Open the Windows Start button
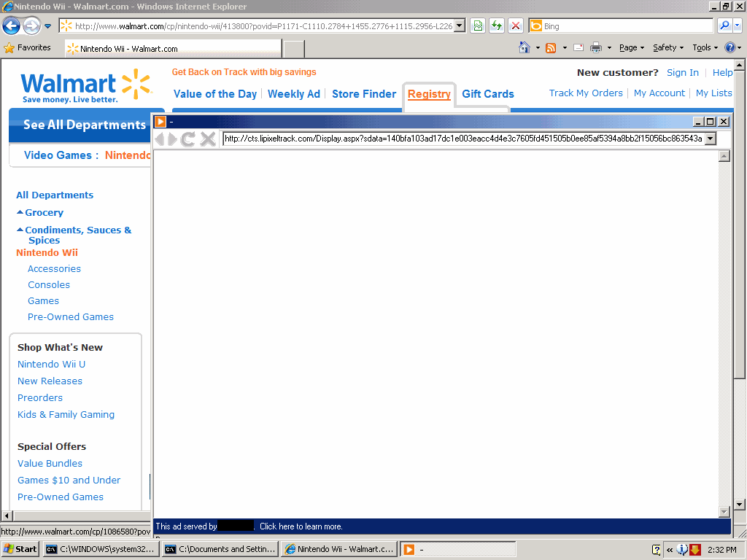Screen dimensions: 747x560 20,549
